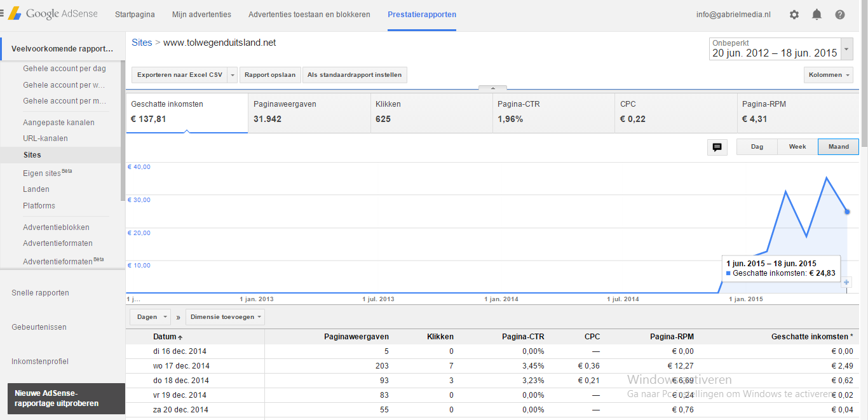Viewport: 868px width, 420px height.
Task: Click the Sites breadcrumb link
Action: pos(142,43)
